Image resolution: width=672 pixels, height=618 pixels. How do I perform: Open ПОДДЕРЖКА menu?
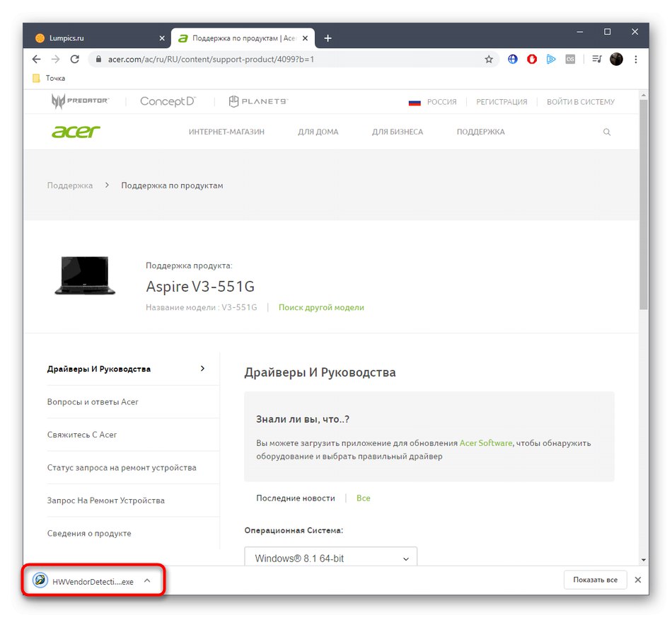click(x=480, y=132)
